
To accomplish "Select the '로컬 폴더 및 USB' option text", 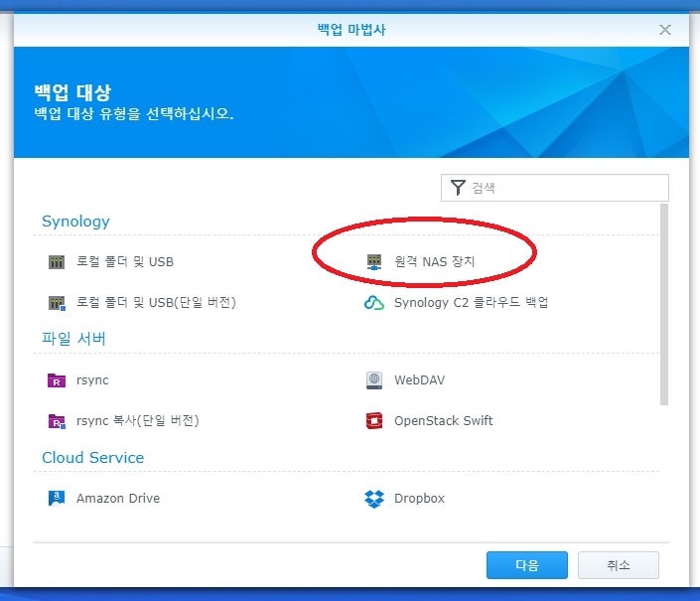I will coord(125,261).
